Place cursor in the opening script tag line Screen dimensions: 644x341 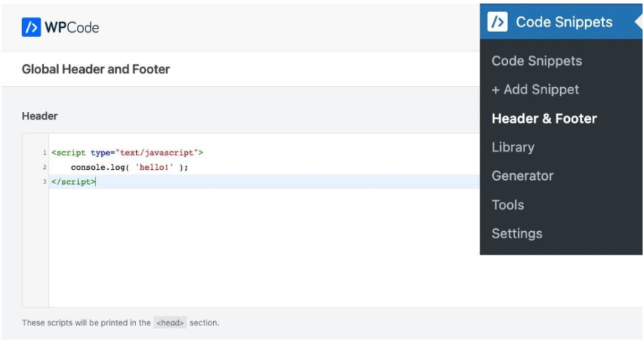point(128,153)
